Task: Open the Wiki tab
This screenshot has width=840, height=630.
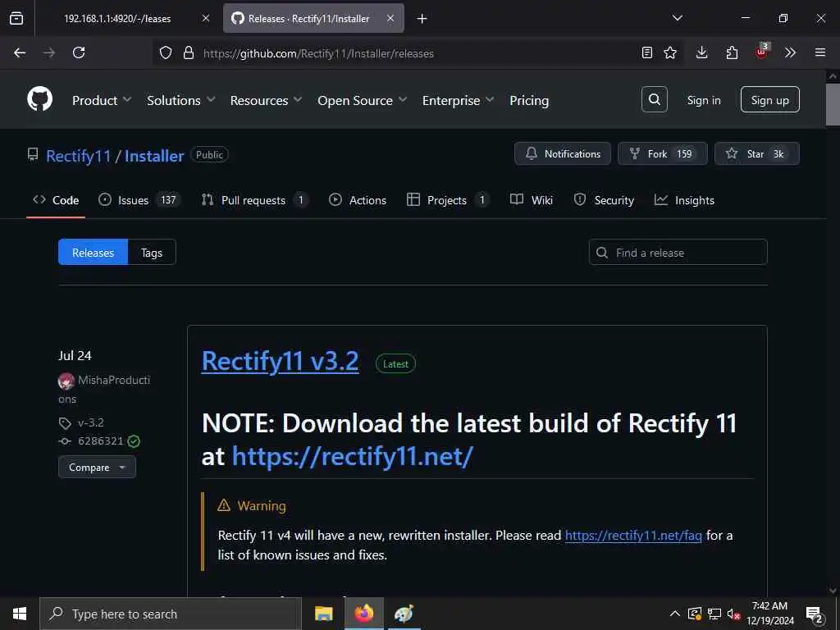Action: point(532,200)
